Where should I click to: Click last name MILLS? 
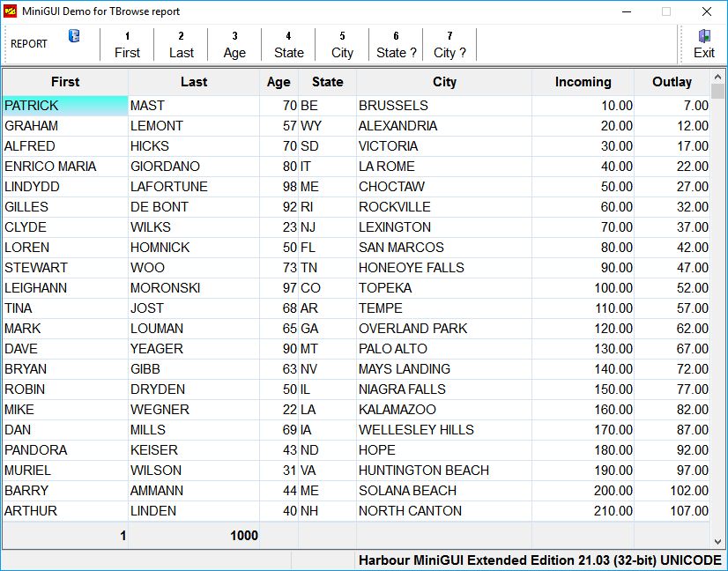pyautogui.click(x=194, y=430)
